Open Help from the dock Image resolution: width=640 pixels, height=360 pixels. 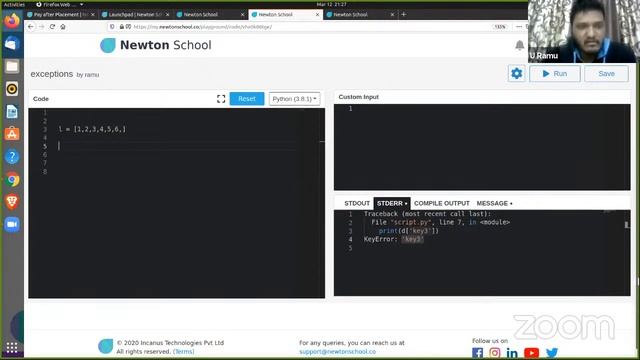[12, 157]
